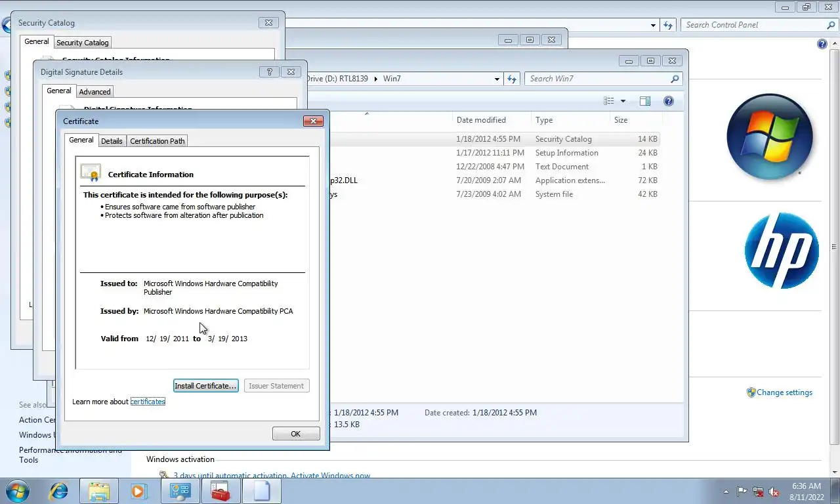
Task: Click the HP logo image
Action: pyautogui.click(x=782, y=251)
